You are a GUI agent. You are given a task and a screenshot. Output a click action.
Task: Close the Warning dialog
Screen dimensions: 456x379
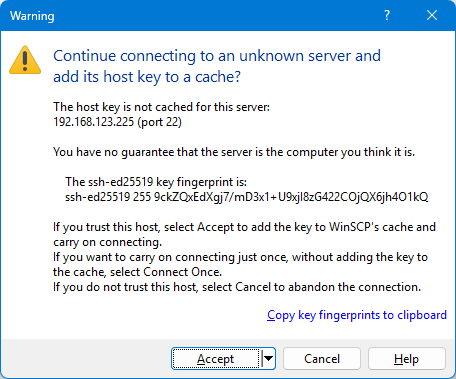[432, 15]
